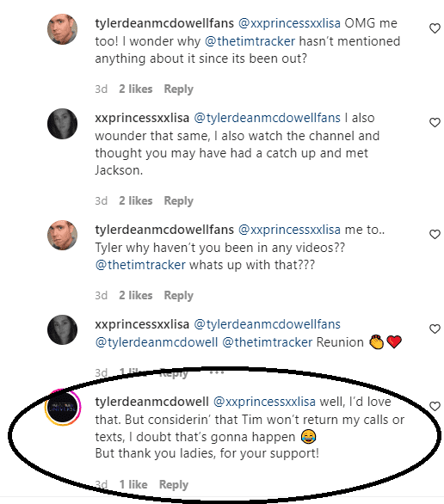444x504 pixels.
Task: Reply to 'Tyler why haven't you been' comment
Action: pyautogui.click(x=179, y=295)
